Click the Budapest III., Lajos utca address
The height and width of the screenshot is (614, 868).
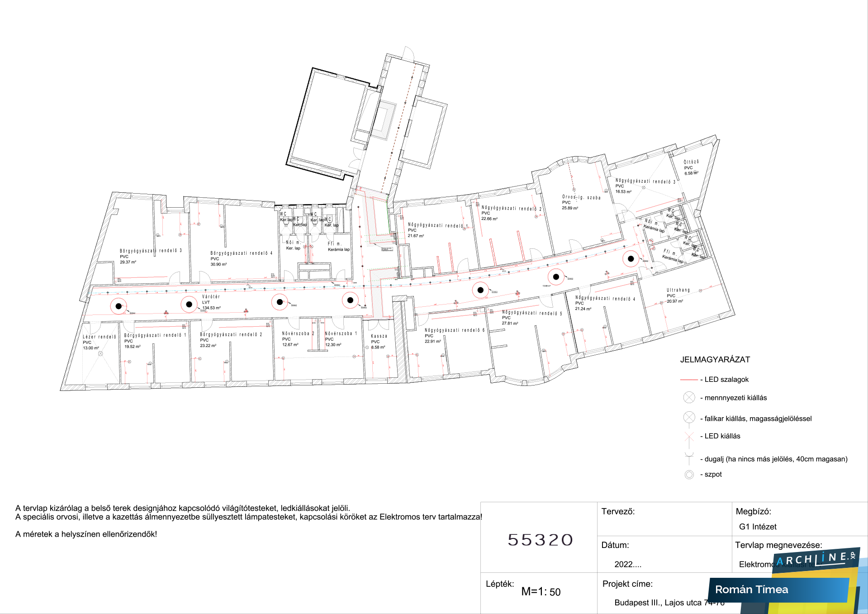pyautogui.click(x=669, y=603)
